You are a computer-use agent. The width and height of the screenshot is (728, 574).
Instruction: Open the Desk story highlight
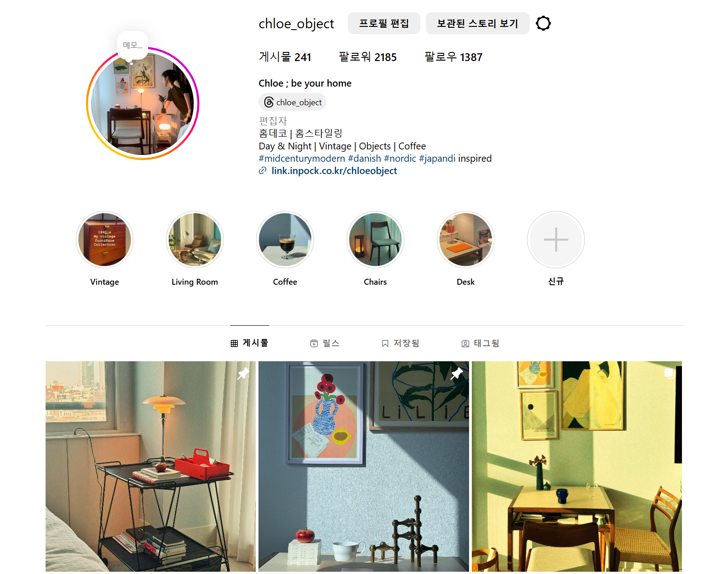[465, 240]
